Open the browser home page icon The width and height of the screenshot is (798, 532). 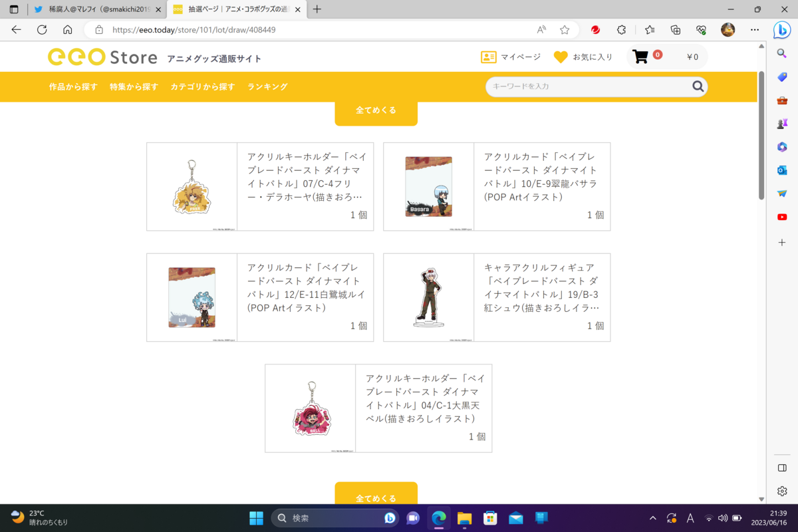coord(67,30)
